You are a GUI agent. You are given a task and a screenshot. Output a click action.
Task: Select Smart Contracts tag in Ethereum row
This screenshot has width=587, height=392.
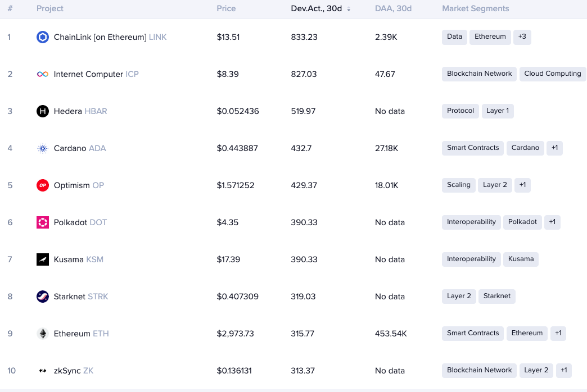(473, 333)
